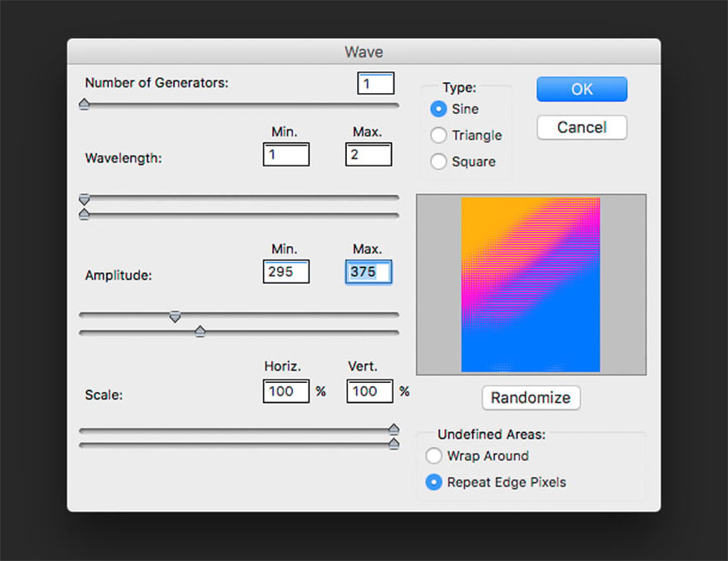This screenshot has width=728, height=561.
Task: Select Repeat Edge Pixels option
Action: pos(433,483)
